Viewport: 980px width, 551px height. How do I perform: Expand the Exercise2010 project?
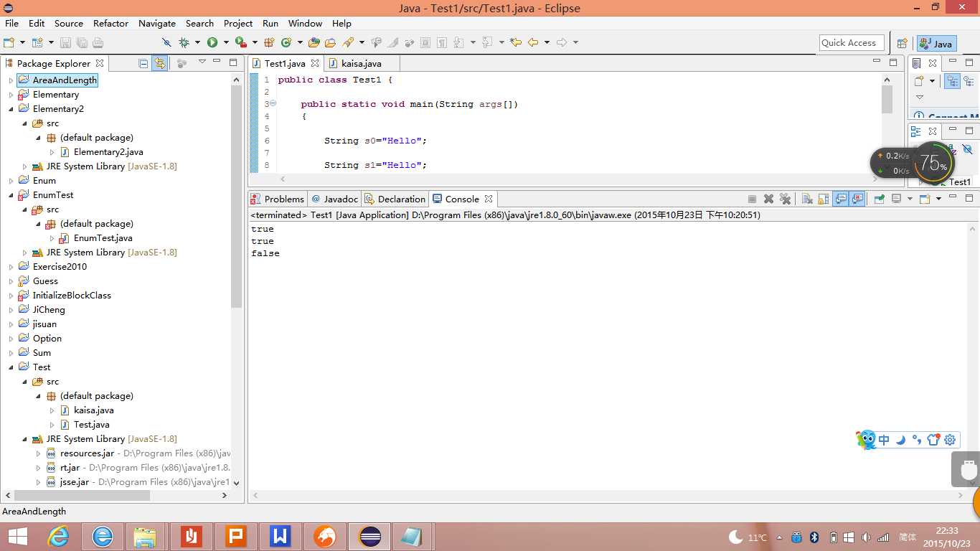coord(11,267)
